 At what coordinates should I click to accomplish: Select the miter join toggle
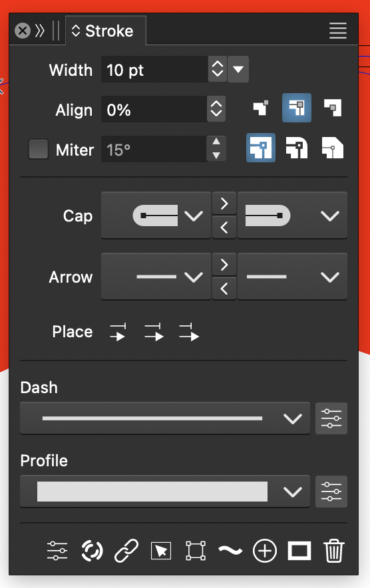click(261, 148)
